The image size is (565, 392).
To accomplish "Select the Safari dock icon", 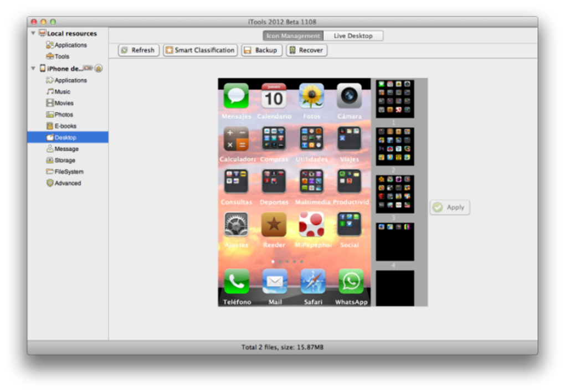I will [313, 281].
